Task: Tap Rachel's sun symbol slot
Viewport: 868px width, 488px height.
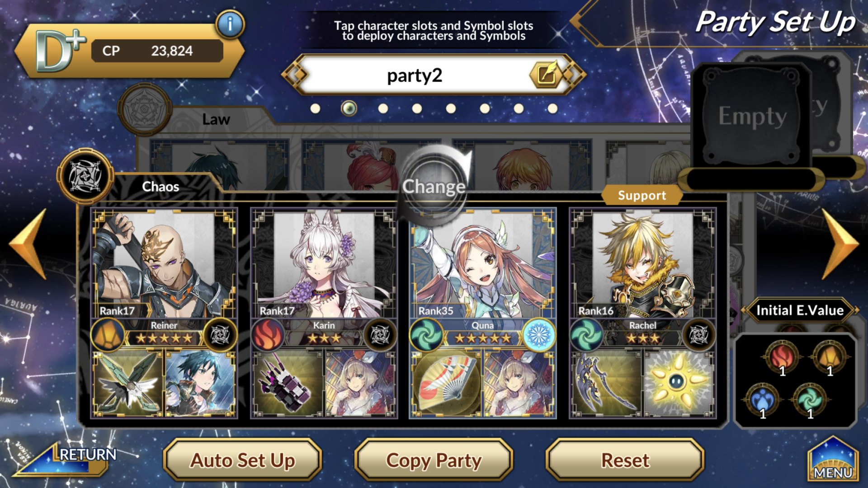Action: pyautogui.click(x=678, y=384)
